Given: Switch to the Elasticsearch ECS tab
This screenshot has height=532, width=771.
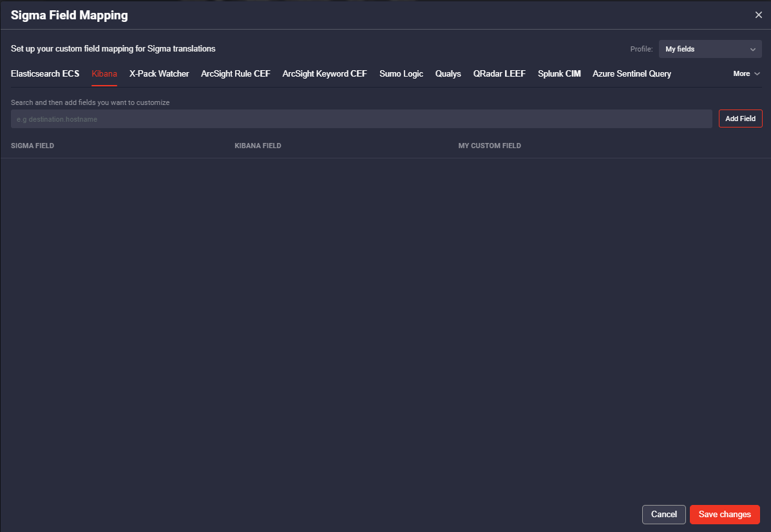Looking at the screenshot, I should 45,74.
